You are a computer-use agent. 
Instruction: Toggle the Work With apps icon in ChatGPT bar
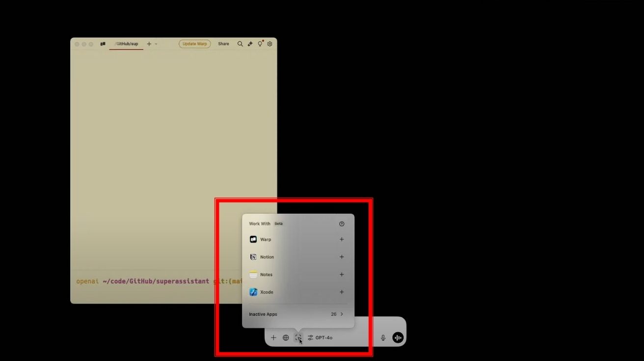point(298,337)
